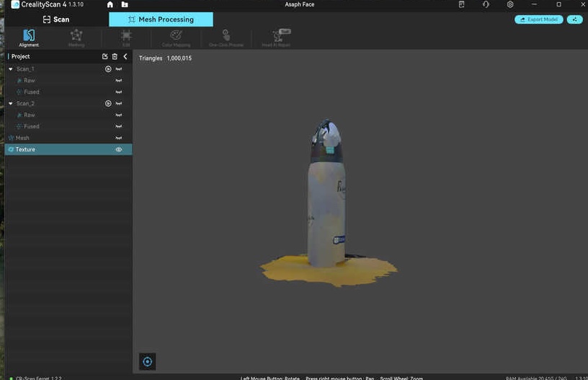Toggle visibility of Scan_1
The width and height of the screenshot is (588, 380).
coord(119,69)
